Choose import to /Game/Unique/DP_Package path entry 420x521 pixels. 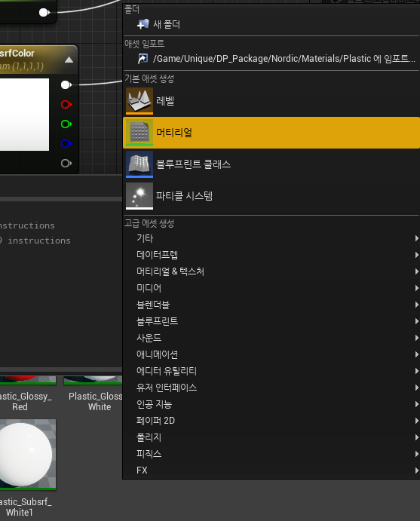click(x=271, y=59)
